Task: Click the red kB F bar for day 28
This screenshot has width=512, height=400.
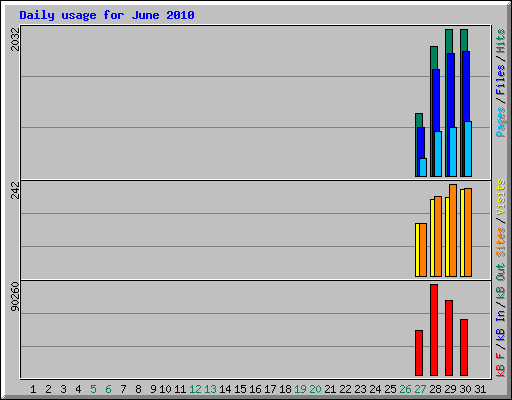Action: coord(434,330)
